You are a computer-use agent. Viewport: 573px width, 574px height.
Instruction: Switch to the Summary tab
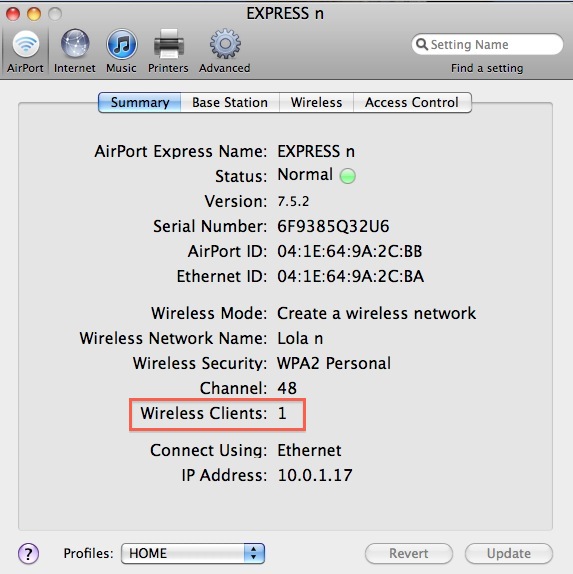[139, 102]
